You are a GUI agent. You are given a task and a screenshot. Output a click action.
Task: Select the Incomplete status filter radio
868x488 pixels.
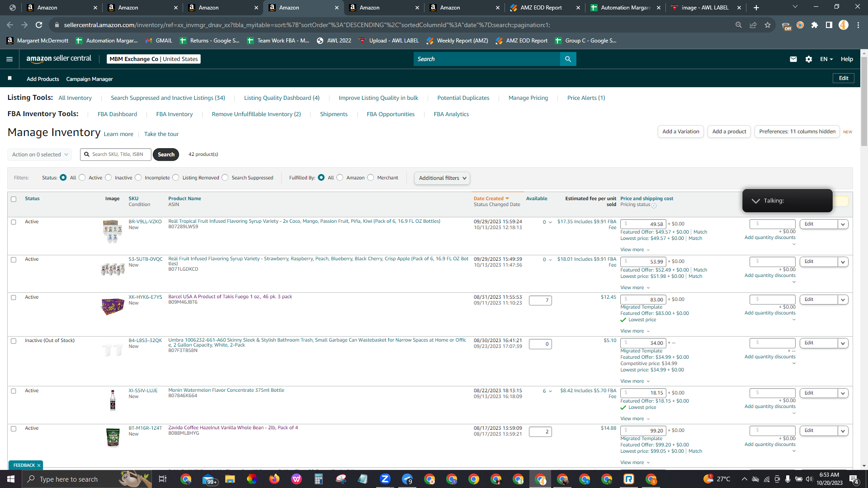click(x=138, y=178)
